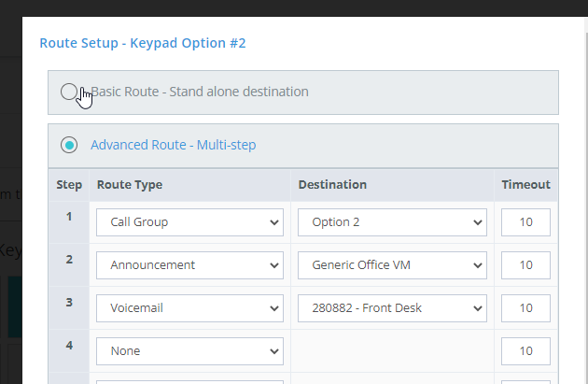Expand step 4 route type set to None
The width and height of the screenshot is (588, 384).
click(x=189, y=351)
